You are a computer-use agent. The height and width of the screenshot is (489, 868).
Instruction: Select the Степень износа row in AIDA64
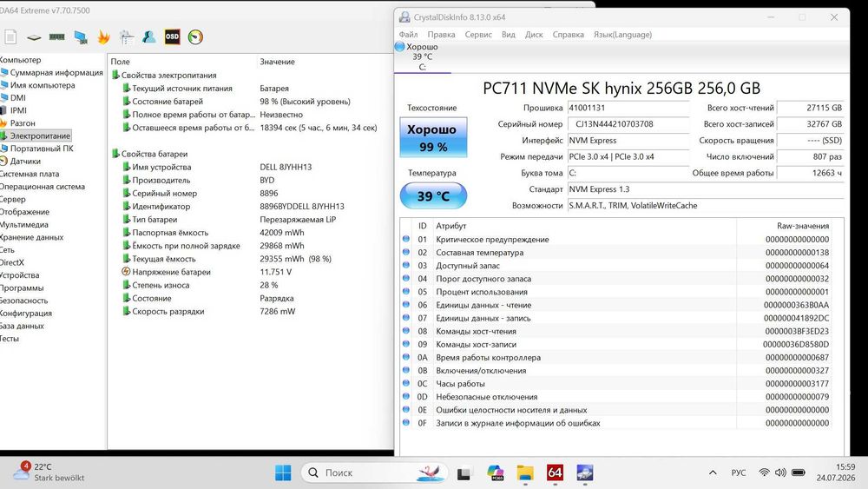coord(250,285)
